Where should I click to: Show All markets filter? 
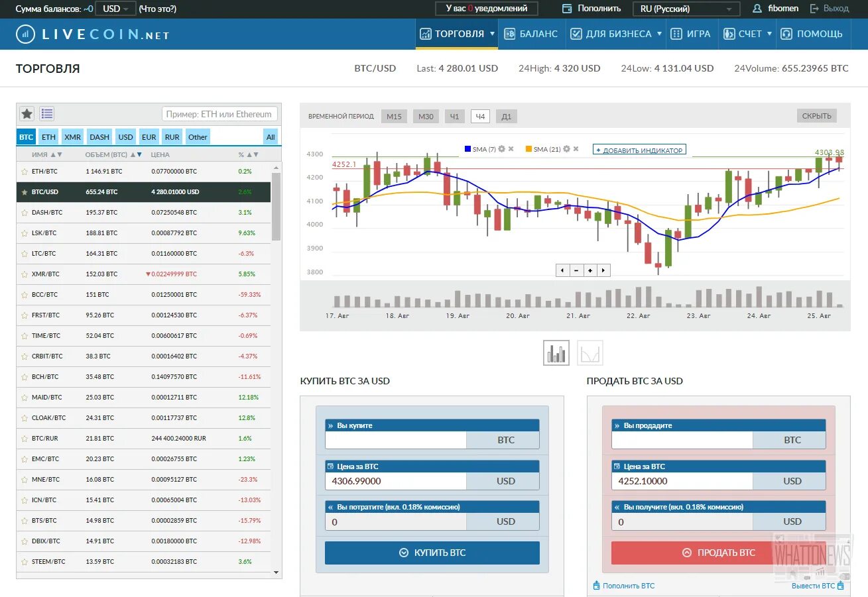271,137
